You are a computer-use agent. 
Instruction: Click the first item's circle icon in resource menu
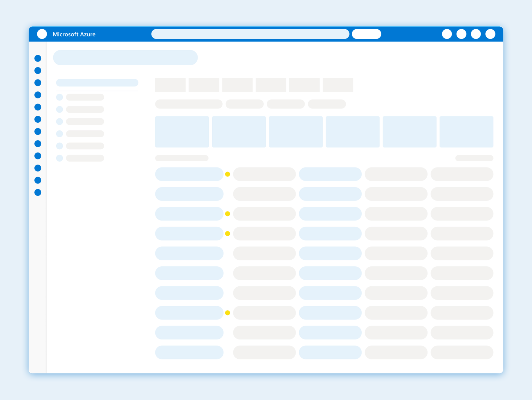click(x=60, y=97)
